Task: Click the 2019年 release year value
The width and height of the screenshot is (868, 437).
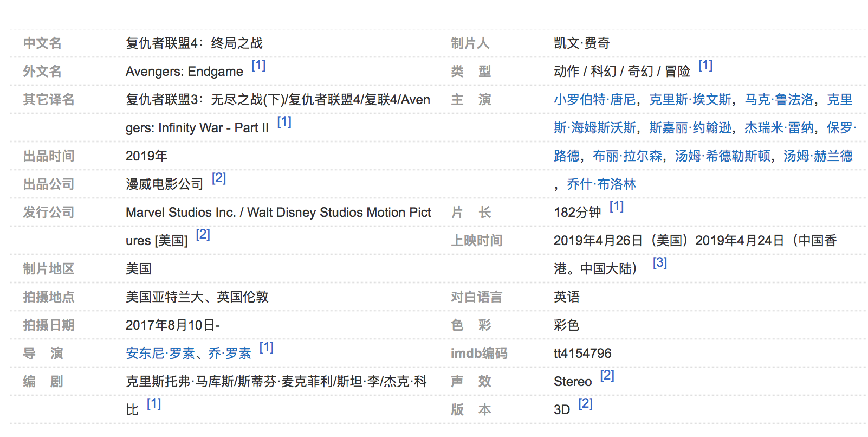Action: tap(146, 156)
